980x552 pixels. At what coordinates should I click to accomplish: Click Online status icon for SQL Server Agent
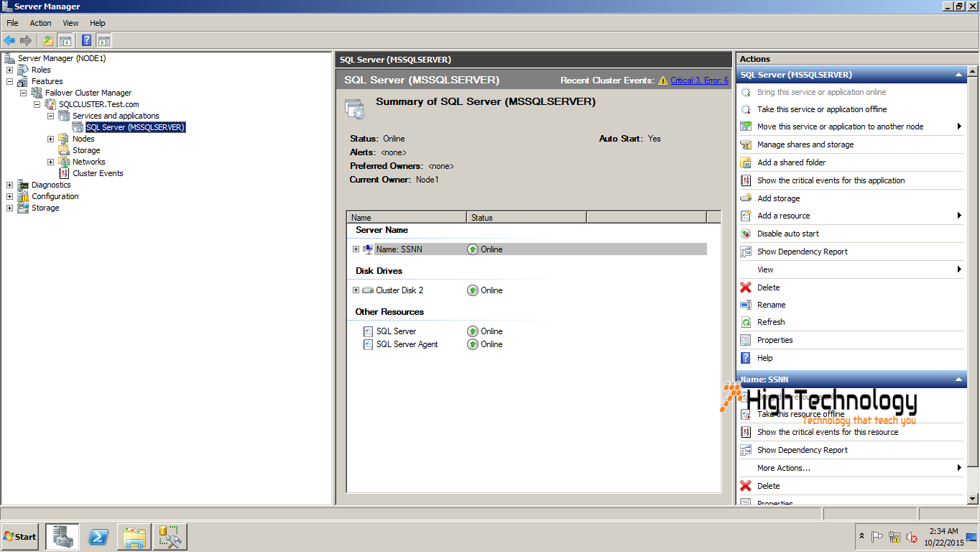472,344
